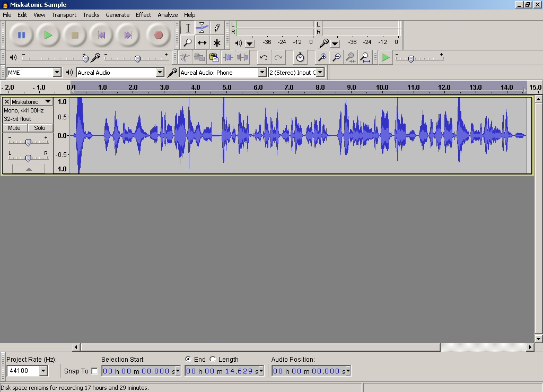The height and width of the screenshot is (392, 543).
Task: Mute the Miskatonic track
Action: (14, 127)
